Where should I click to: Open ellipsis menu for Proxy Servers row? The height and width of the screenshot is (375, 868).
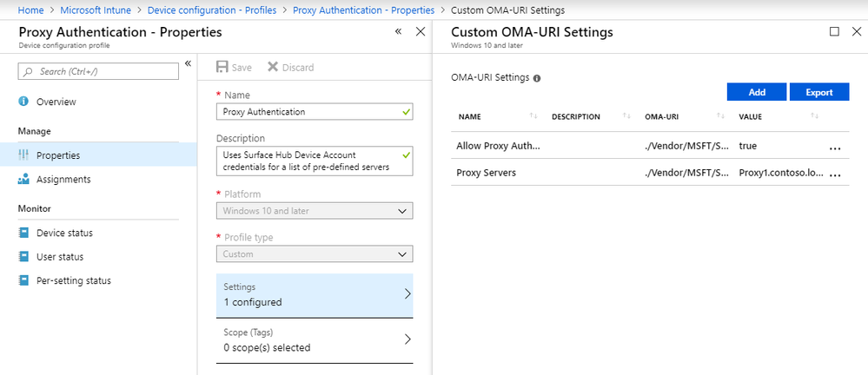coord(835,173)
